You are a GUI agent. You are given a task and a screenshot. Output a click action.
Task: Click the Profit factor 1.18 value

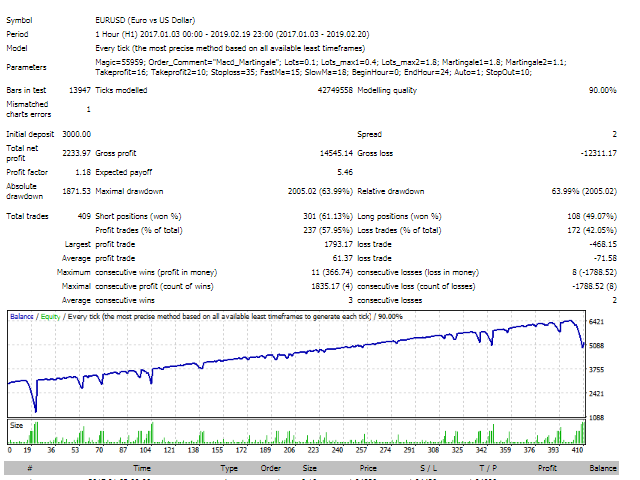[x=81, y=172]
